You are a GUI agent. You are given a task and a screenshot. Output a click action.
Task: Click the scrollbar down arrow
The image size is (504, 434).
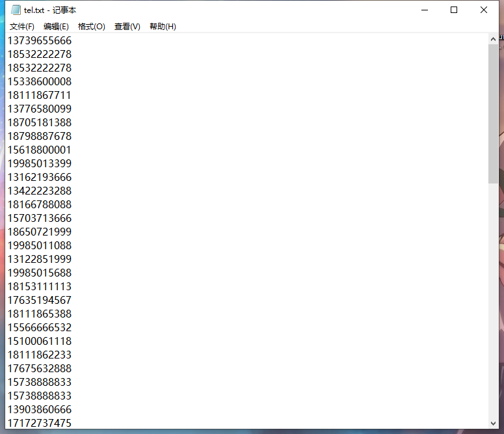(493, 424)
